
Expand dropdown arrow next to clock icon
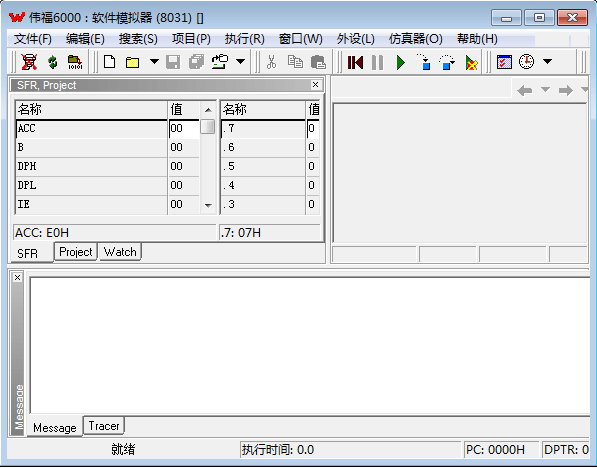point(548,61)
